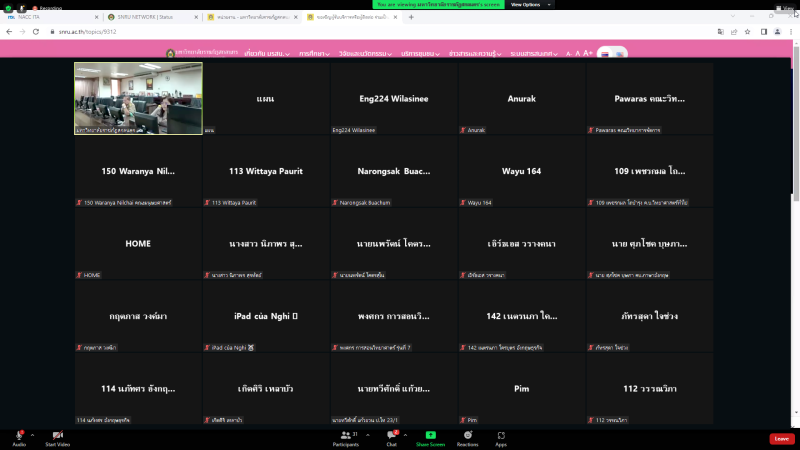Switch to the SNRU NETWORK browser tab

coord(150,17)
